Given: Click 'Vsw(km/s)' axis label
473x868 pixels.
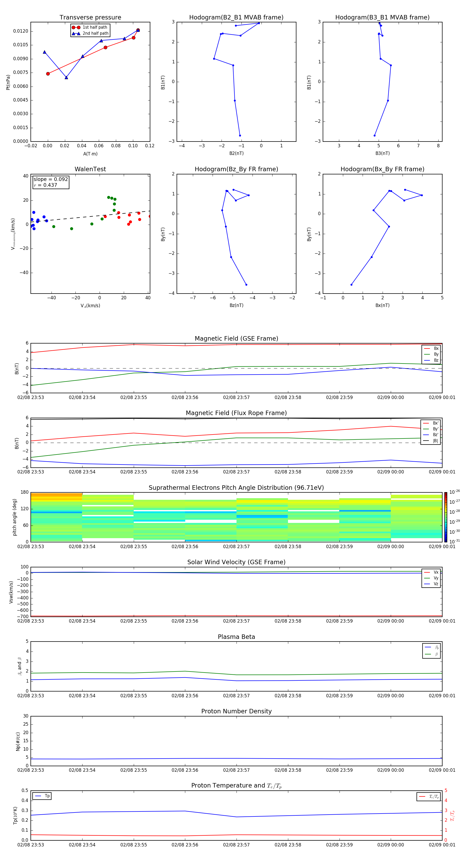Looking at the screenshot, I should pyautogui.click(x=11, y=592).
